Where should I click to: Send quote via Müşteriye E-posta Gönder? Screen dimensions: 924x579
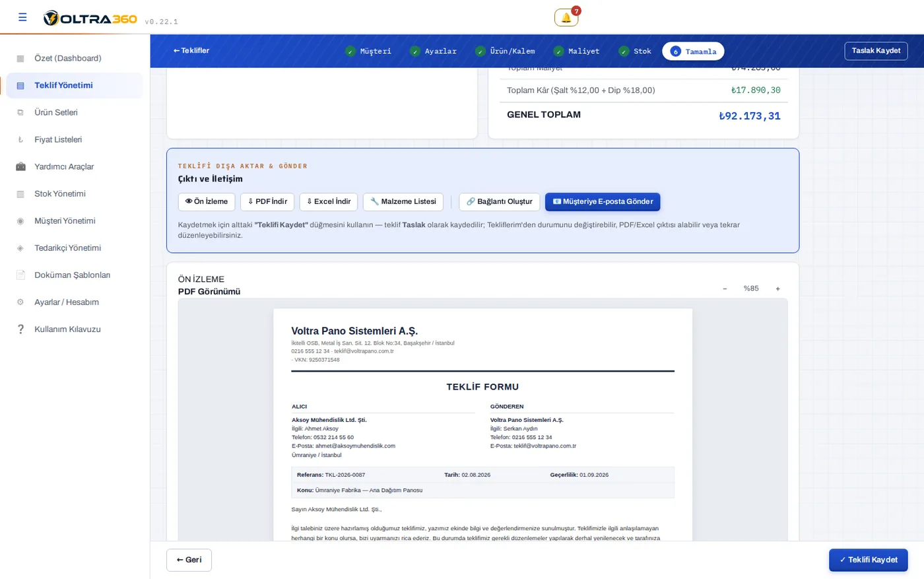pos(603,201)
